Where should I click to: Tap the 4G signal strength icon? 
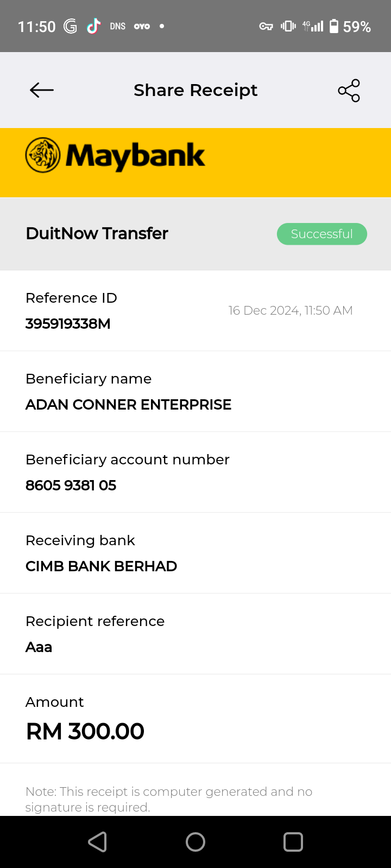[x=313, y=26]
